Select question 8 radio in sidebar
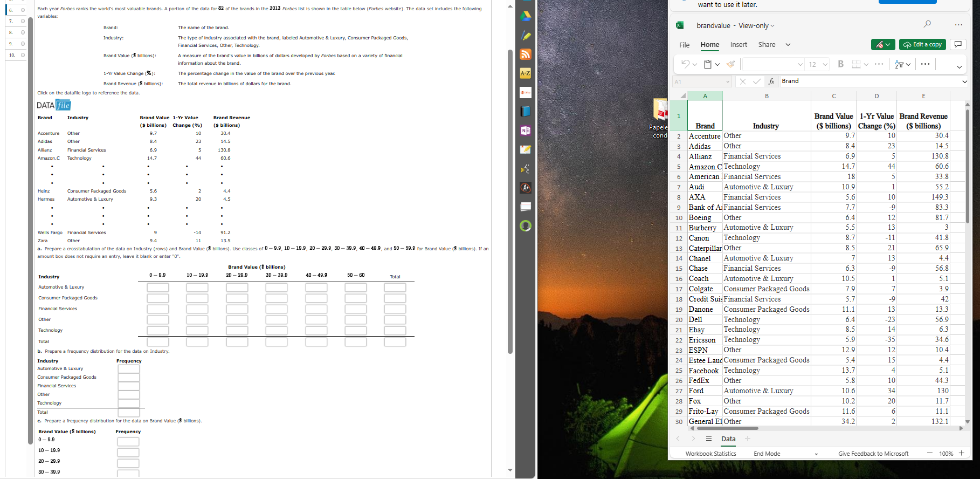The height and width of the screenshot is (479, 980). (x=23, y=32)
